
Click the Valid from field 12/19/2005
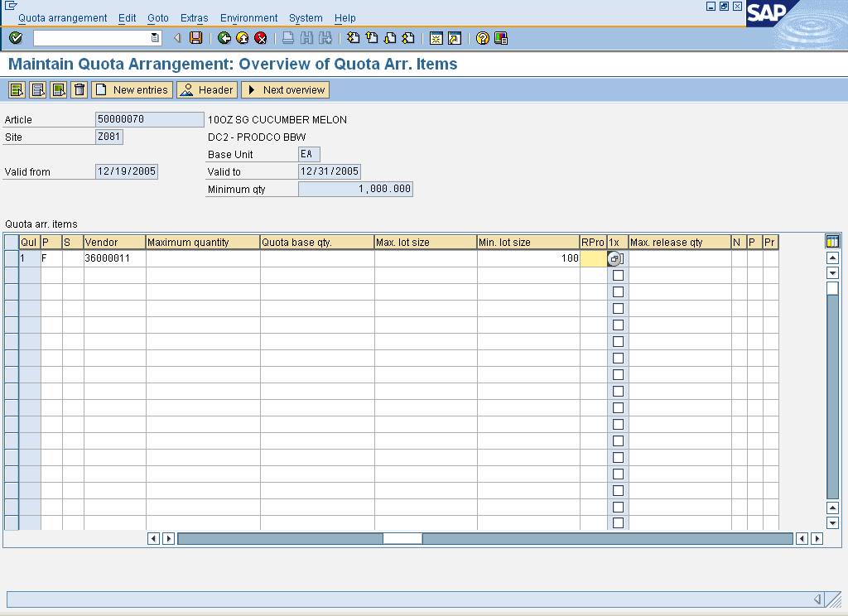coord(127,171)
